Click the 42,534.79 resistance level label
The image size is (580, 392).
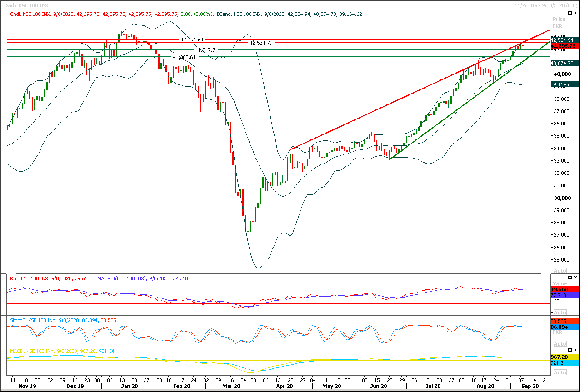(261, 43)
